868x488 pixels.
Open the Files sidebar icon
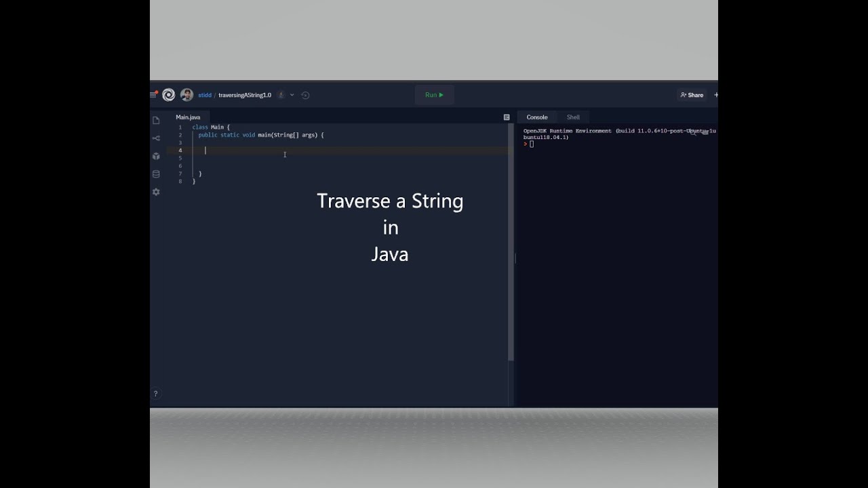coord(156,121)
